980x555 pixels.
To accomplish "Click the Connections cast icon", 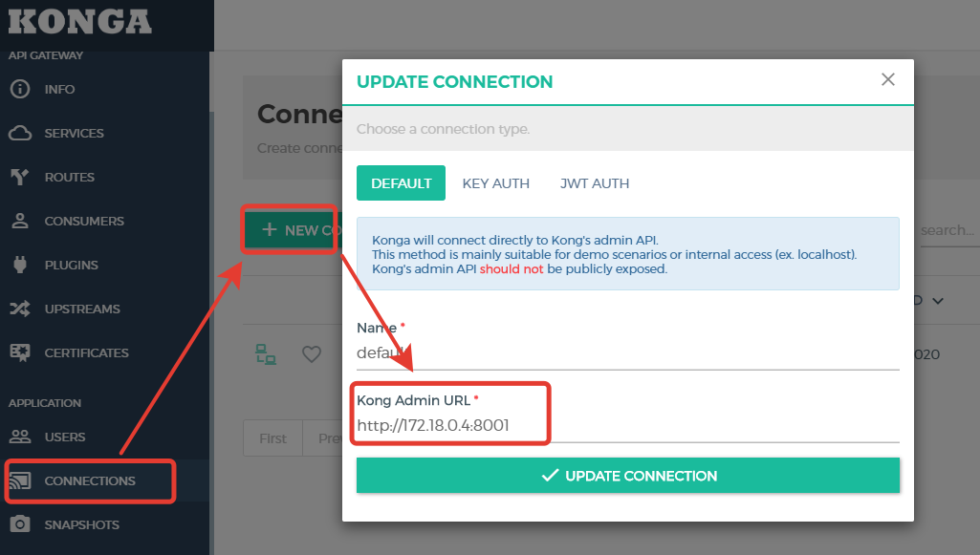I will point(20,480).
